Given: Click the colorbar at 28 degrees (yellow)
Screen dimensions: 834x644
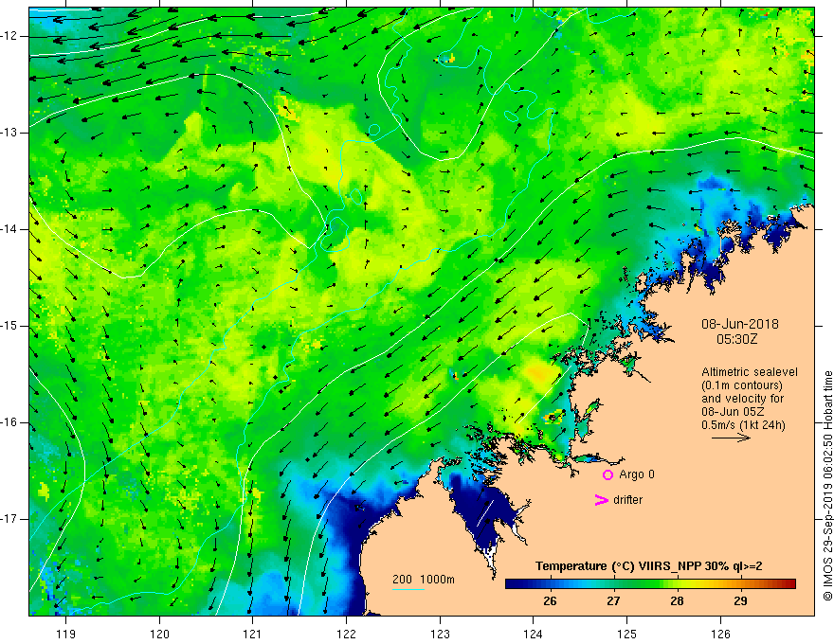Looking at the screenshot, I should pos(677,584).
